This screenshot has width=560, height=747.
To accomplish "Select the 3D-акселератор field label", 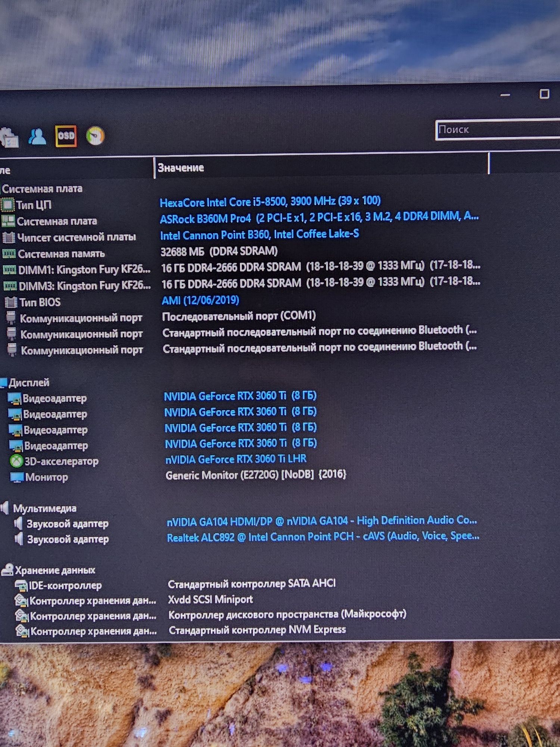I will 62,461.
